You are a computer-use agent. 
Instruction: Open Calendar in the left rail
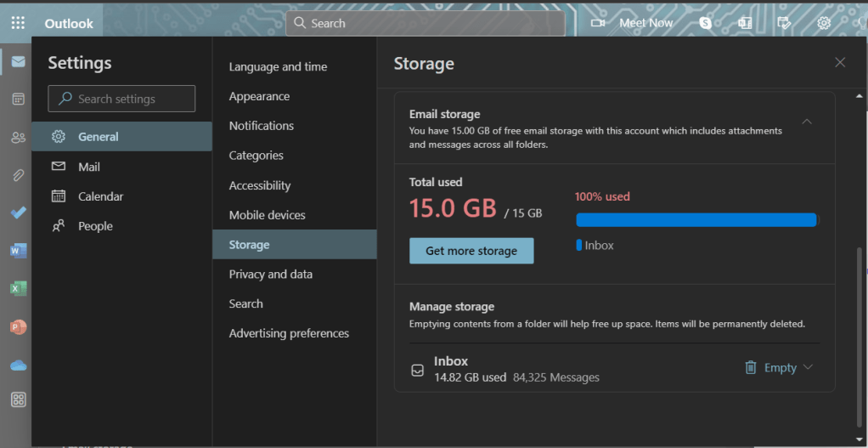point(19,99)
